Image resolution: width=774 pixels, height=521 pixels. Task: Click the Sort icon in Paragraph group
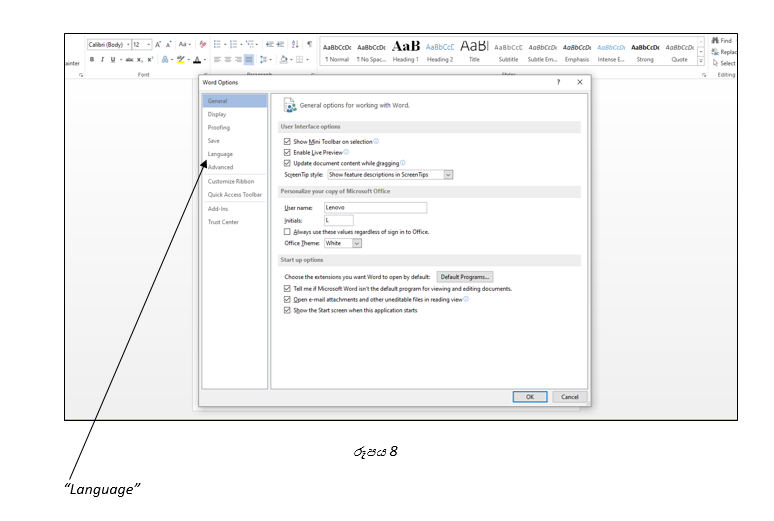pos(295,44)
